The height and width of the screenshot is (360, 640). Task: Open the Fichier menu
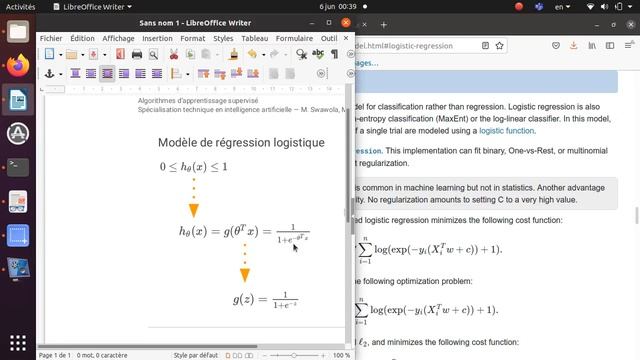(x=51, y=38)
